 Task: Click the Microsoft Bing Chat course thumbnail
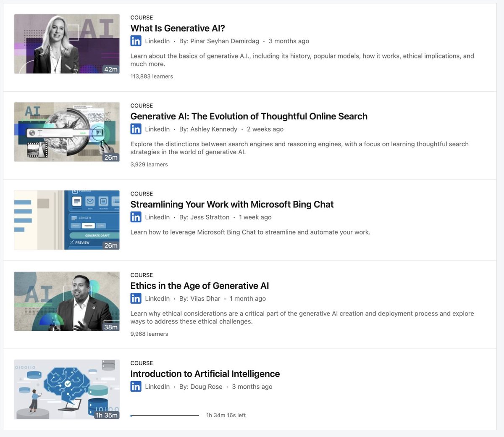click(x=67, y=220)
